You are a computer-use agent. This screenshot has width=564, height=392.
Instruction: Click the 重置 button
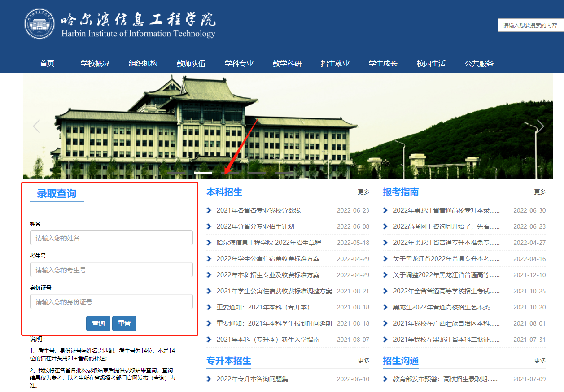(124, 323)
